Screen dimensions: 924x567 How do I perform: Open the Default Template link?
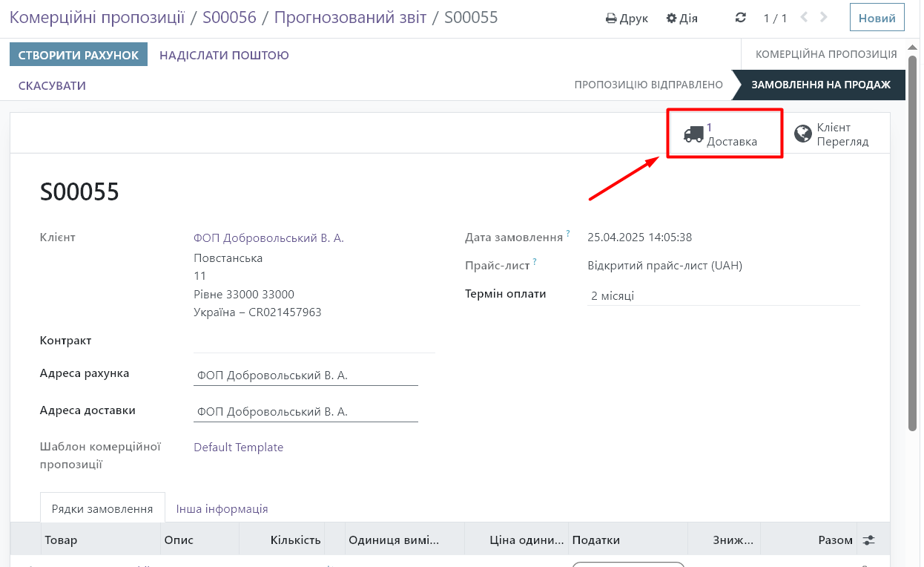[x=238, y=448]
